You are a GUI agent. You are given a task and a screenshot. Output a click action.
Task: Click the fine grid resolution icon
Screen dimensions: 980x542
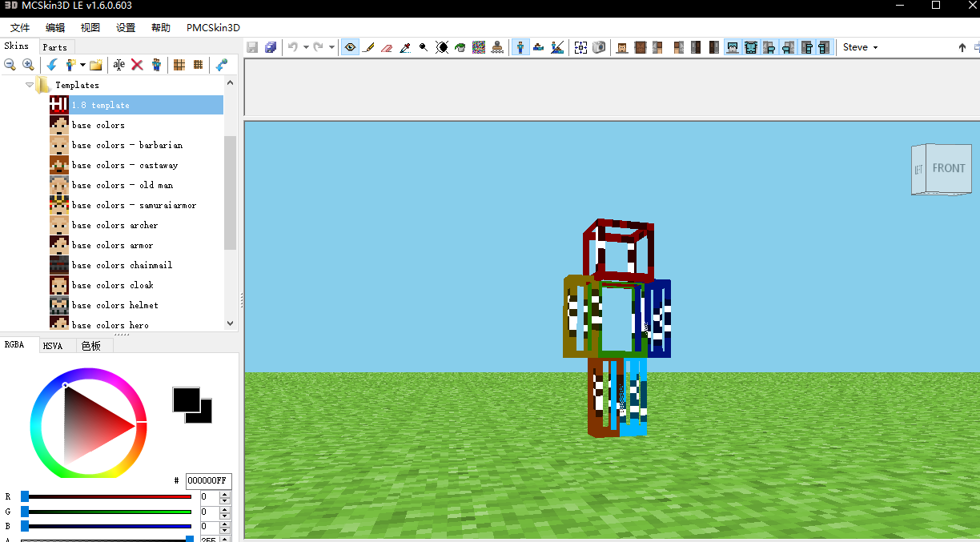198,65
